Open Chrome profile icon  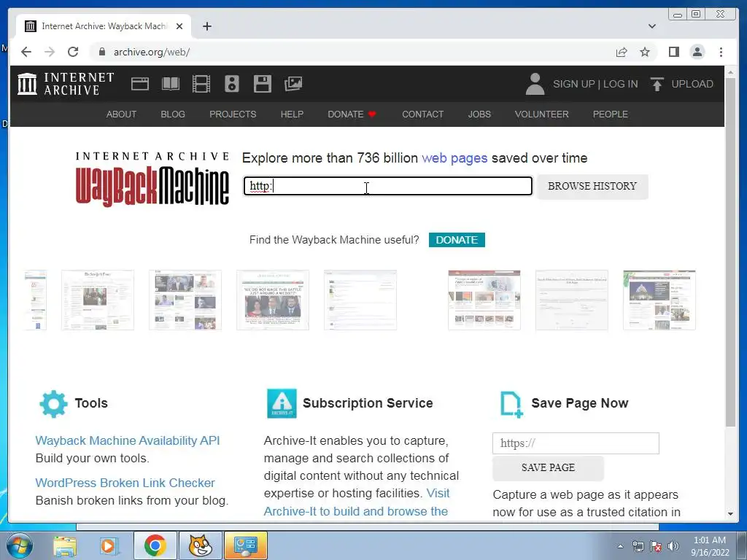point(697,52)
